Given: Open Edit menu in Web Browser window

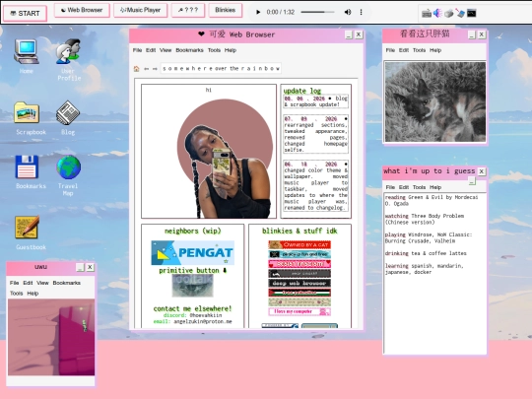Looking at the screenshot, I should [x=151, y=50].
